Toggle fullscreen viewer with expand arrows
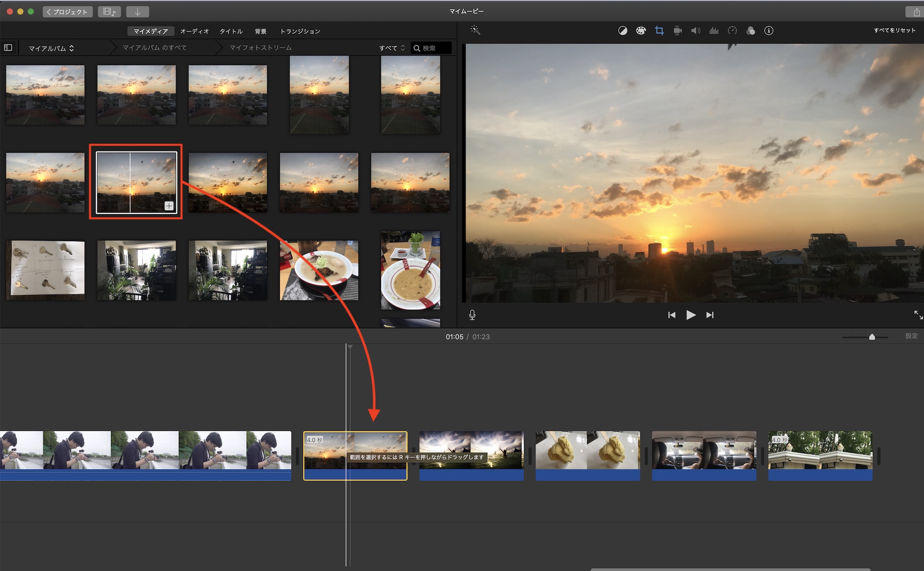Image resolution: width=924 pixels, height=571 pixels. pos(918,315)
